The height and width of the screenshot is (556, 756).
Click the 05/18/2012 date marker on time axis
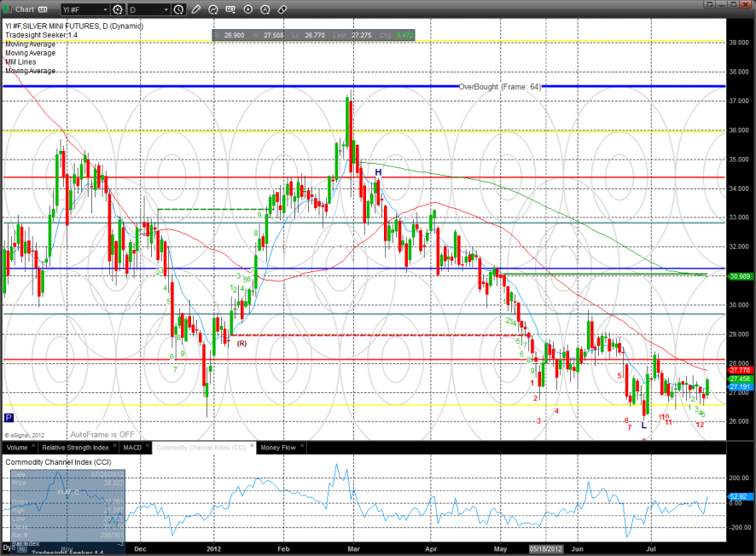click(546, 549)
